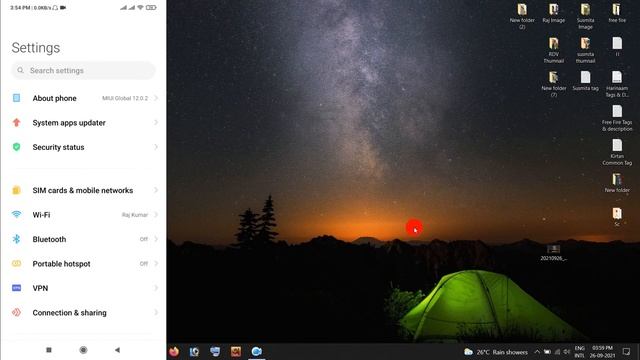This screenshot has width=640, height=360.
Task: Open the notification center icon in taskbar
Action: [x=627, y=351]
